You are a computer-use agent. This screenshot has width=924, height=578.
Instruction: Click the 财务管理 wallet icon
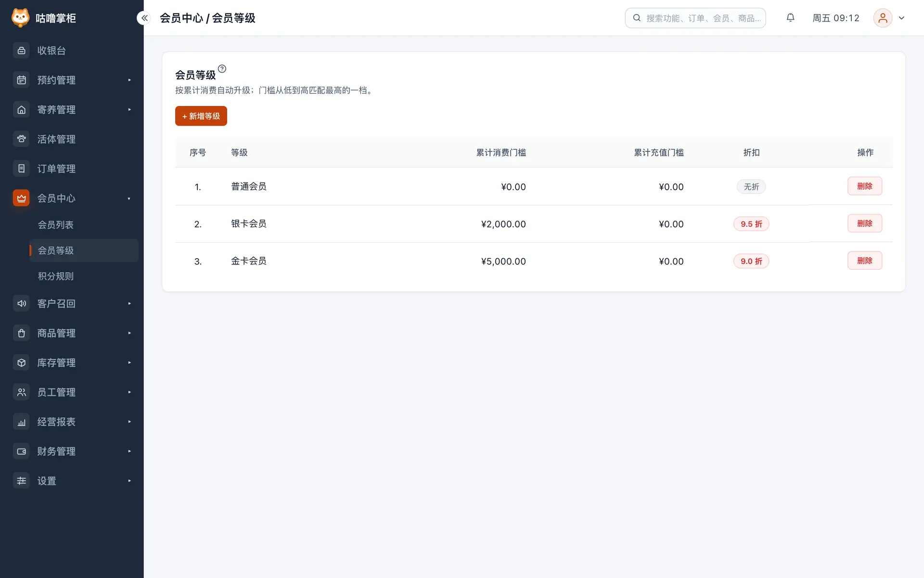click(x=21, y=451)
